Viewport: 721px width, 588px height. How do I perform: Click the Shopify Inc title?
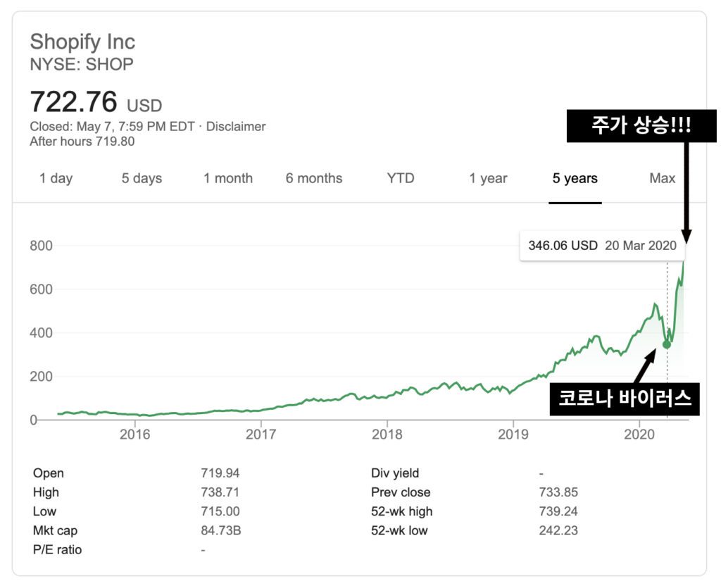coord(82,41)
